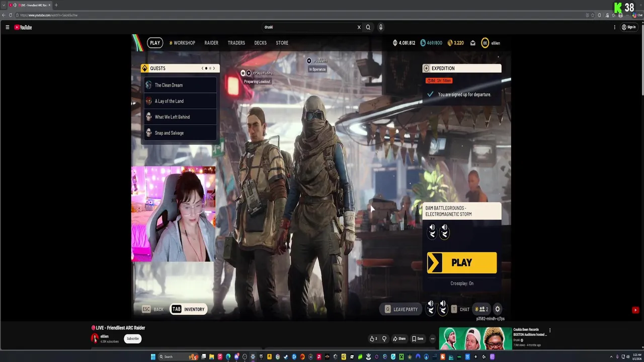Go to YouTube home via logo
The width and height of the screenshot is (644, 362).
(23, 27)
